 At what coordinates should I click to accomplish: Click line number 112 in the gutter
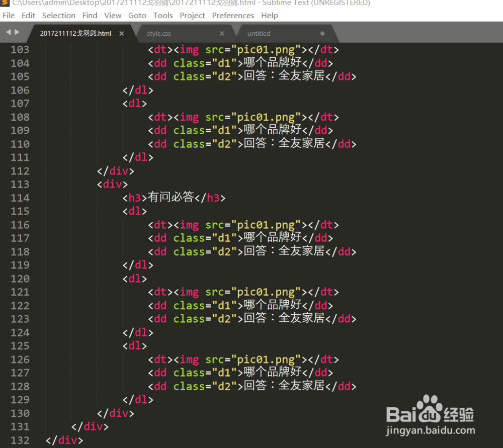tap(20, 171)
